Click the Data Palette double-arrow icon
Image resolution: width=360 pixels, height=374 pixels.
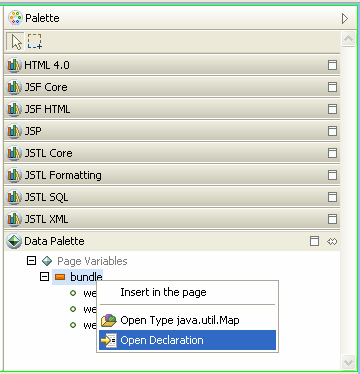coord(332,241)
